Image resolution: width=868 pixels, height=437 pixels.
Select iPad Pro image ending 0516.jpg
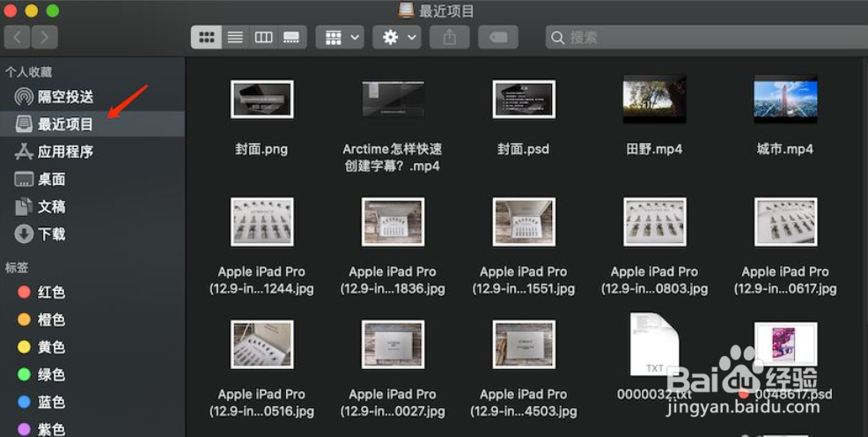[261, 344]
